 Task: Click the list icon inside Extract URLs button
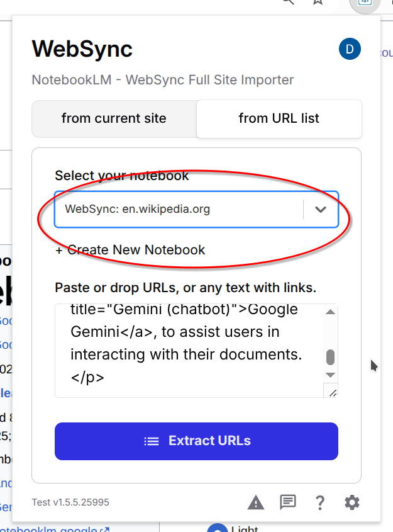pyautogui.click(x=152, y=441)
